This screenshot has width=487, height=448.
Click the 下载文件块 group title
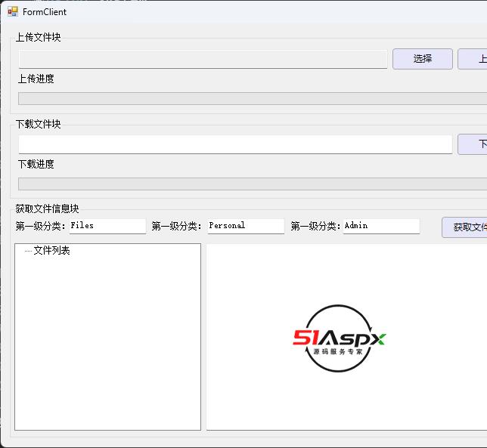coord(39,124)
